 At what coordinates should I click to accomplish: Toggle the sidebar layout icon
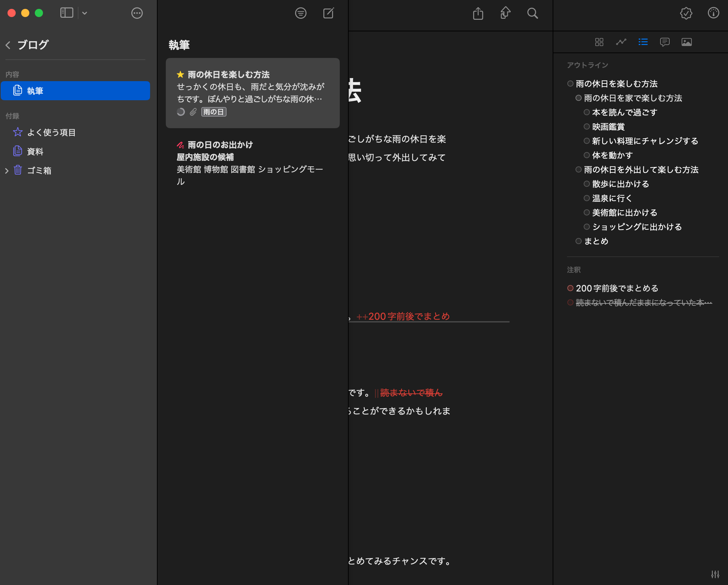67,13
